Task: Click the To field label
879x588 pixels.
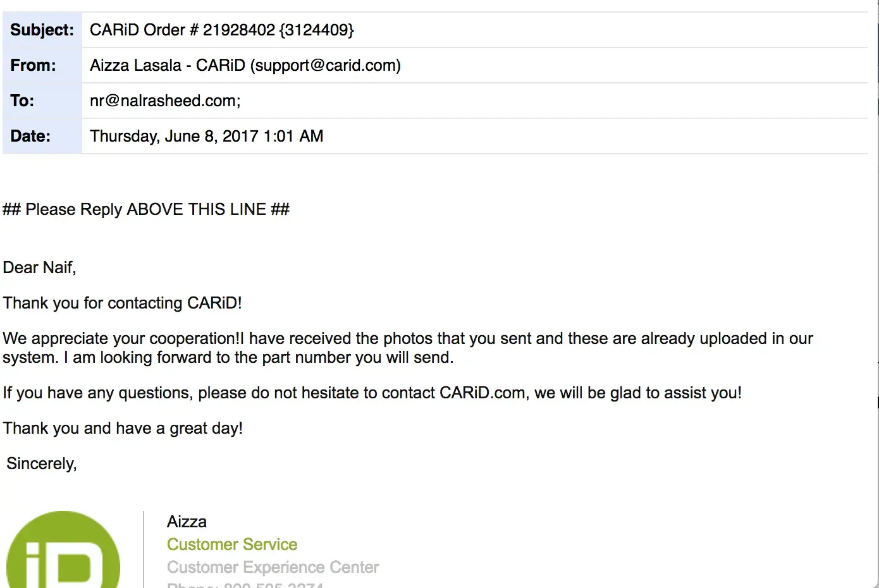Action: (x=22, y=101)
